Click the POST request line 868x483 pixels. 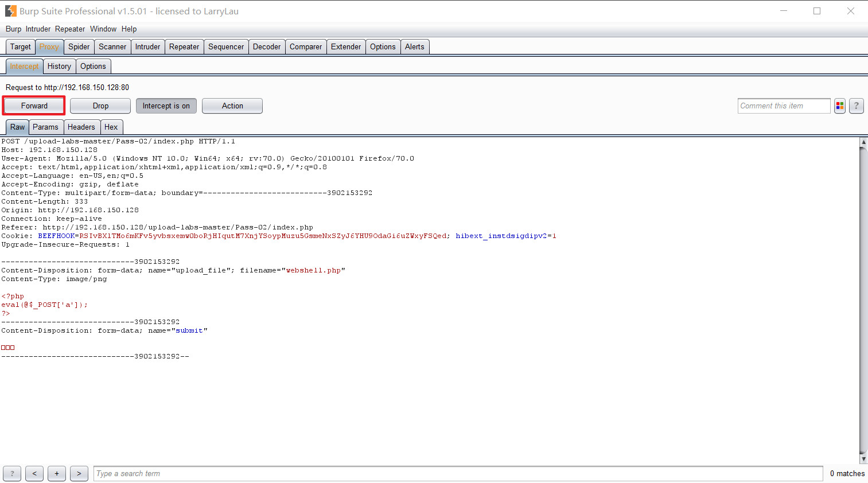[x=118, y=141]
